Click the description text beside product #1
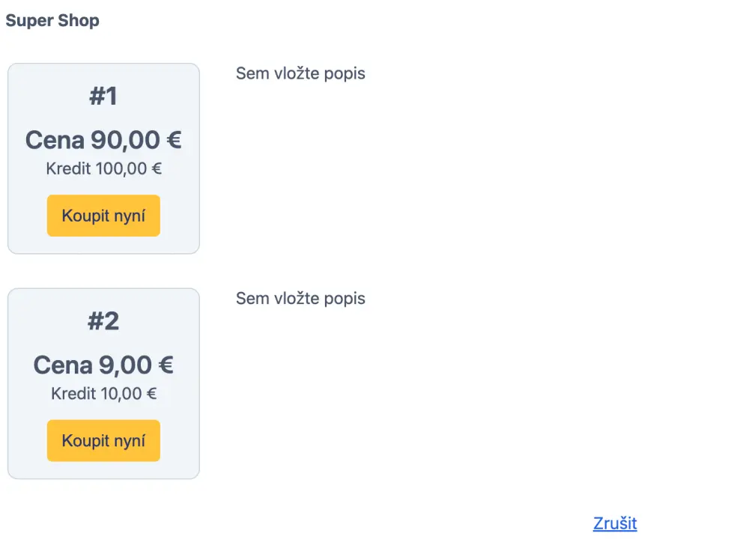The height and width of the screenshot is (560, 737). coord(300,73)
